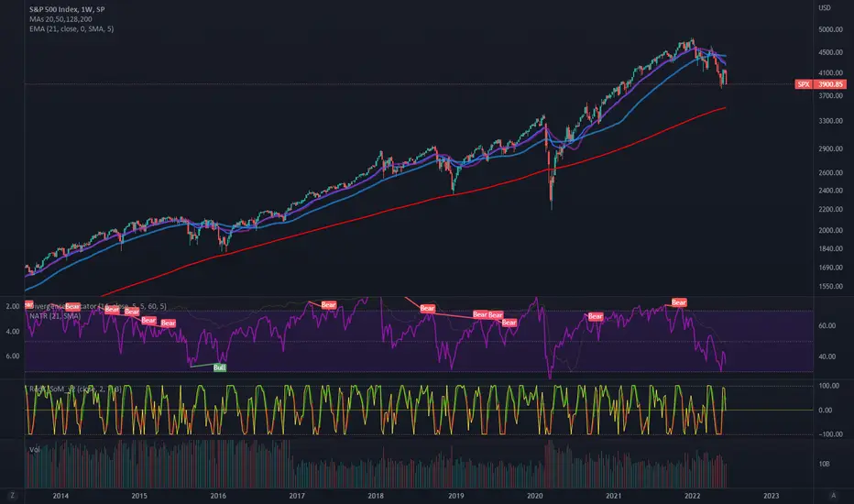Click the Bear label near mid 2020
The image size is (854, 504).
click(596, 316)
